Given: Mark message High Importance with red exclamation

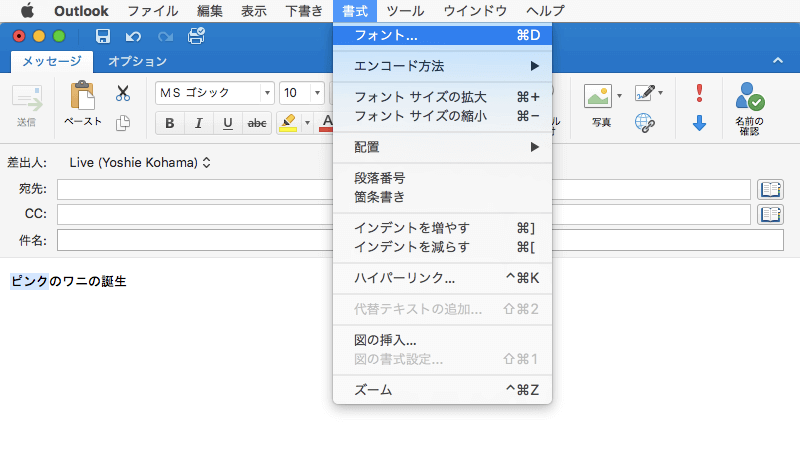Looking at the screenshot, I should pos(699,93).
